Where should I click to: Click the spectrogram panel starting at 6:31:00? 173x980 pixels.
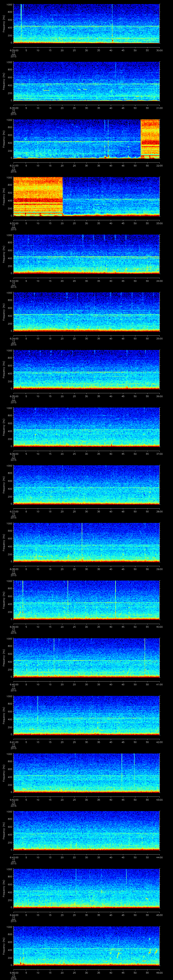(x=86, y=139)
